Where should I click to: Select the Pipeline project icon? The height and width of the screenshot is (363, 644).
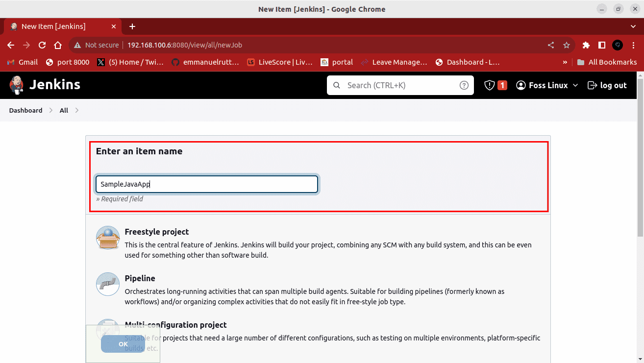coord(108,284)
